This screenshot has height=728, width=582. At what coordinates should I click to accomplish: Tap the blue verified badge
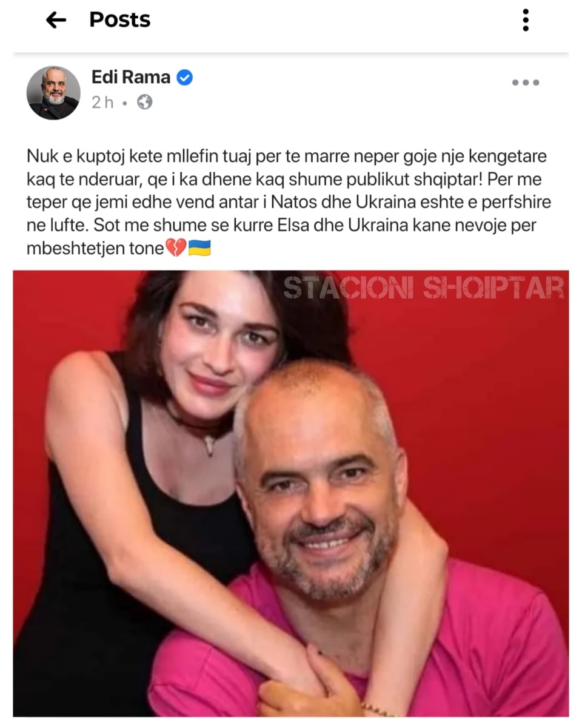click(184, 78)
